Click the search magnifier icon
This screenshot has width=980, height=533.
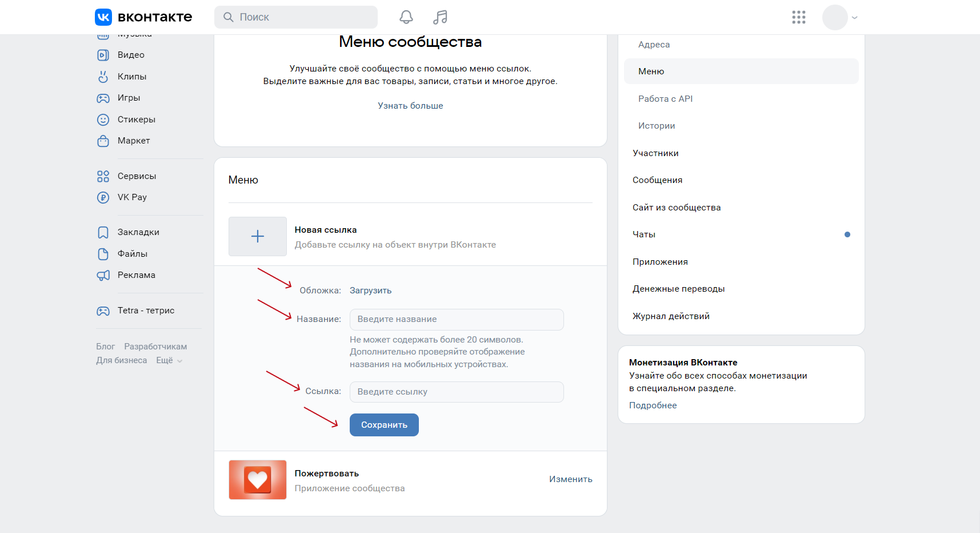click(x=229, y=17)
